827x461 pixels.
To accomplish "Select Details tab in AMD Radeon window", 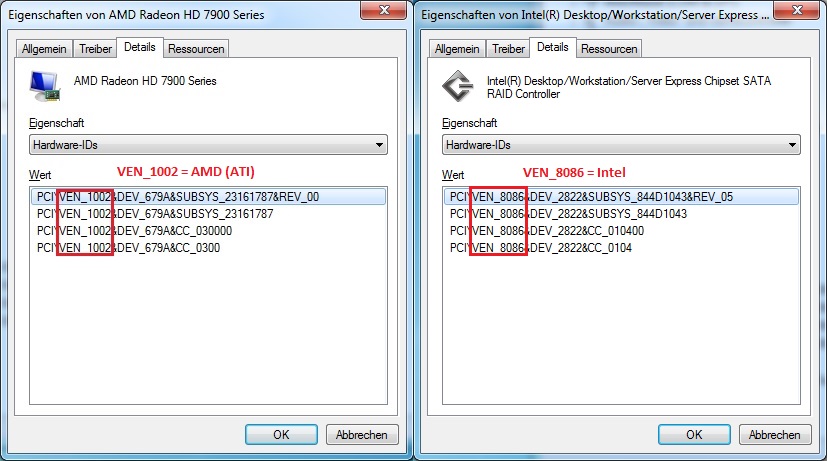I will tap(140, 47).
